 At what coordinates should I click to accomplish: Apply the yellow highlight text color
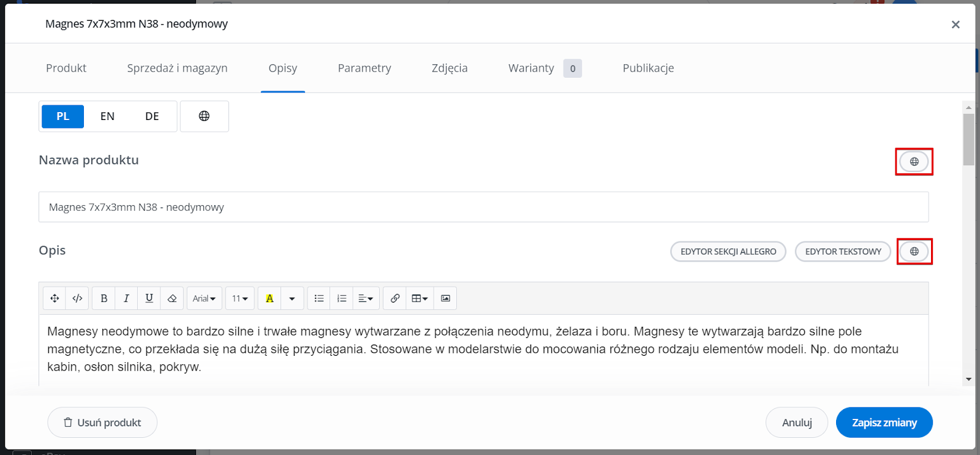point(269,298)
